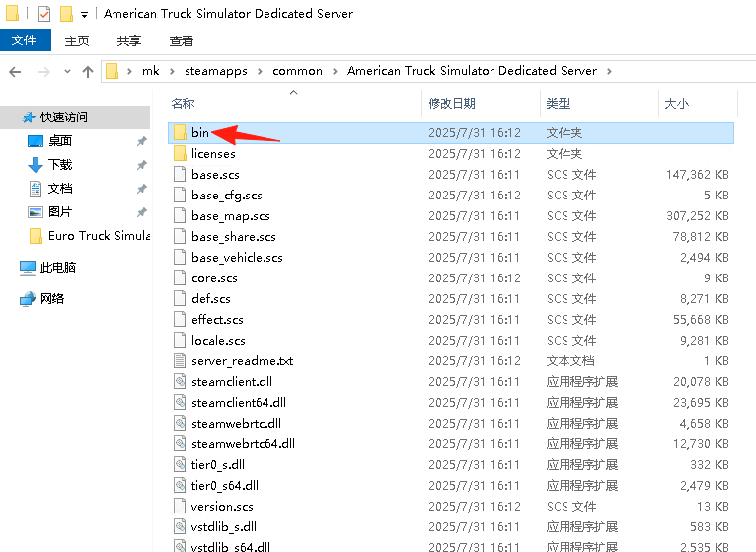Click the version.scs file icon
756x552 pixels.
(x=180, y=507)
